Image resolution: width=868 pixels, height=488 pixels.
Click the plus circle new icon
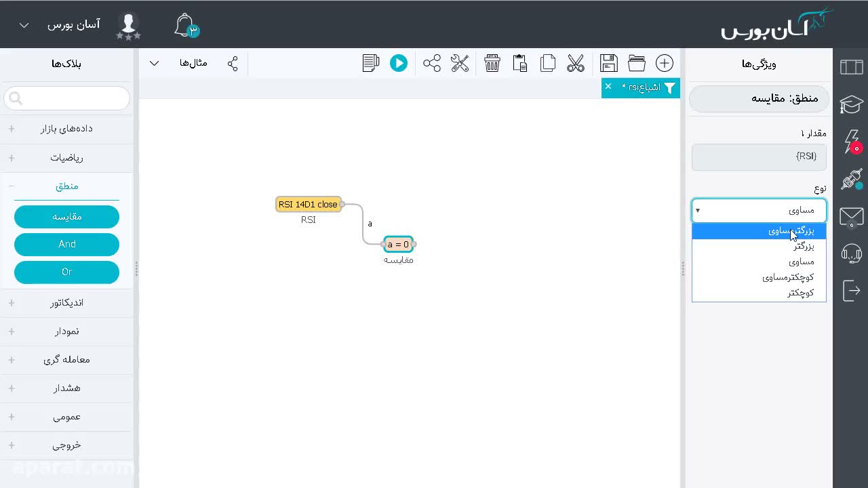665,63
